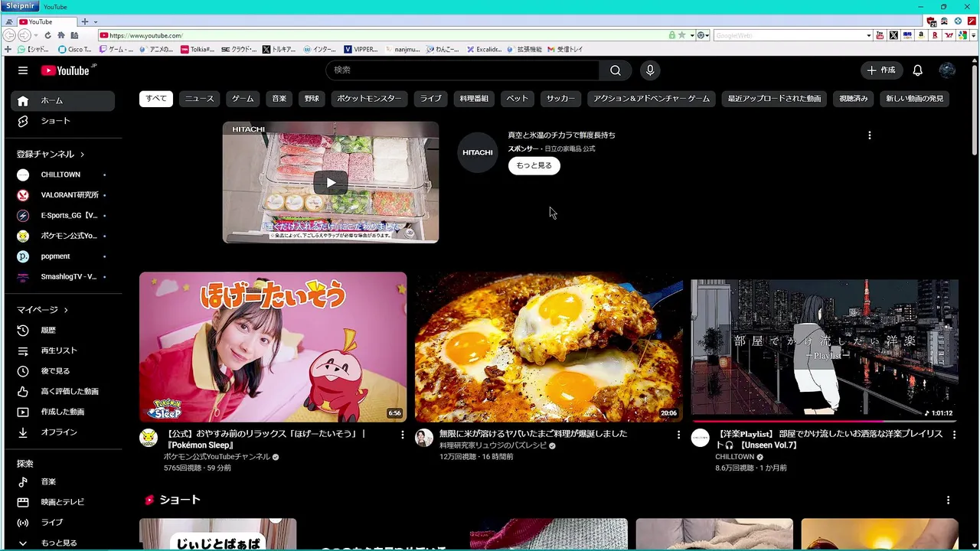Explore movies and TV (映画とテレビ)
The height and width of the screenshot is (551, 980).
tap(63, 502)
